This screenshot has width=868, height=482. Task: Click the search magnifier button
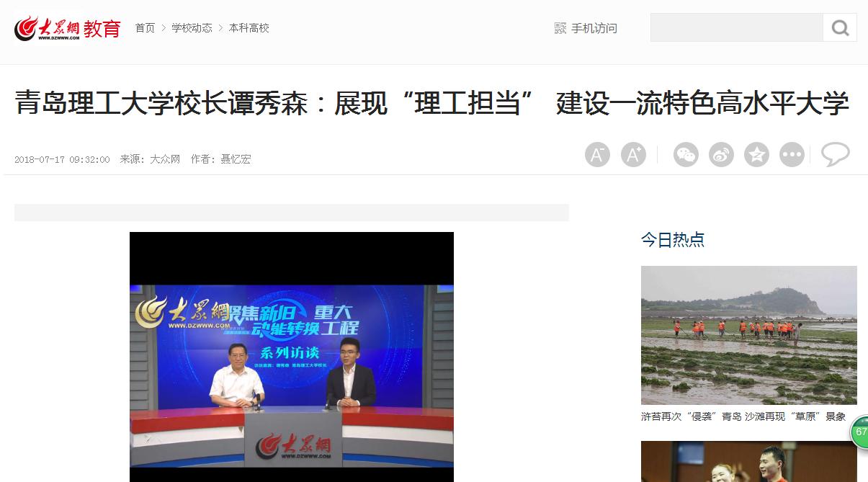pos(840,27)
